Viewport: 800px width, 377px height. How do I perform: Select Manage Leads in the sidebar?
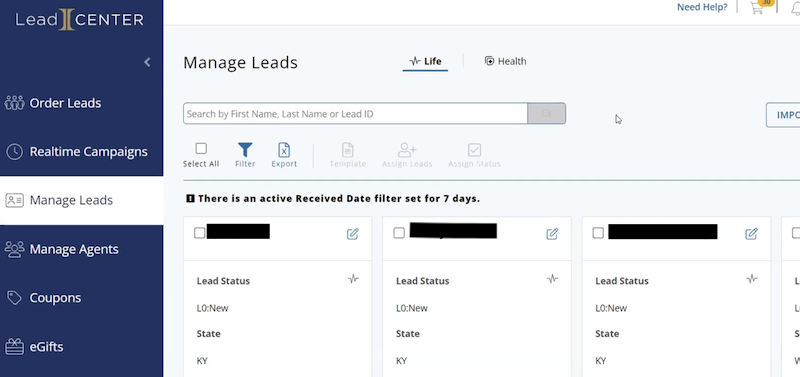click(x=82, y=200)
